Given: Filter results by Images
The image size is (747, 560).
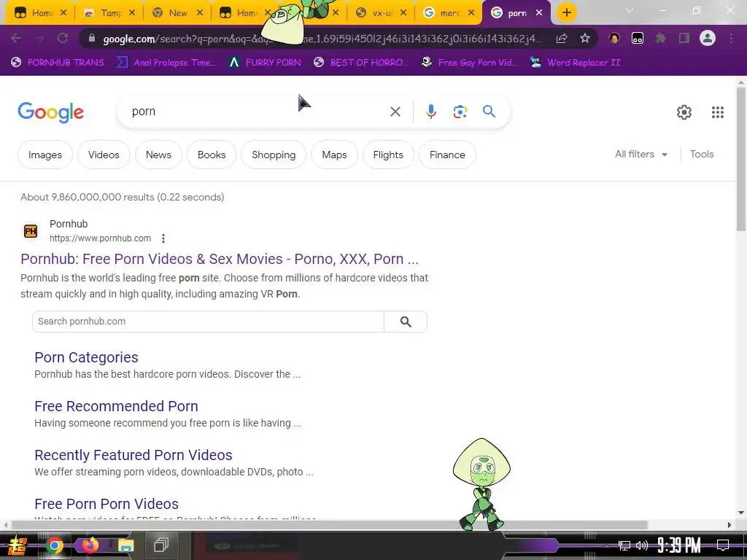Looking at the screenshot, I should pos(45,155).
